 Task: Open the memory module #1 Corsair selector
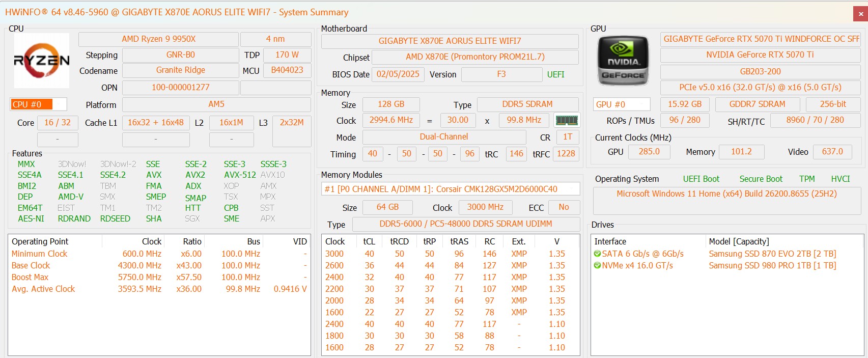pyautogui.click(x=451, y=189)
